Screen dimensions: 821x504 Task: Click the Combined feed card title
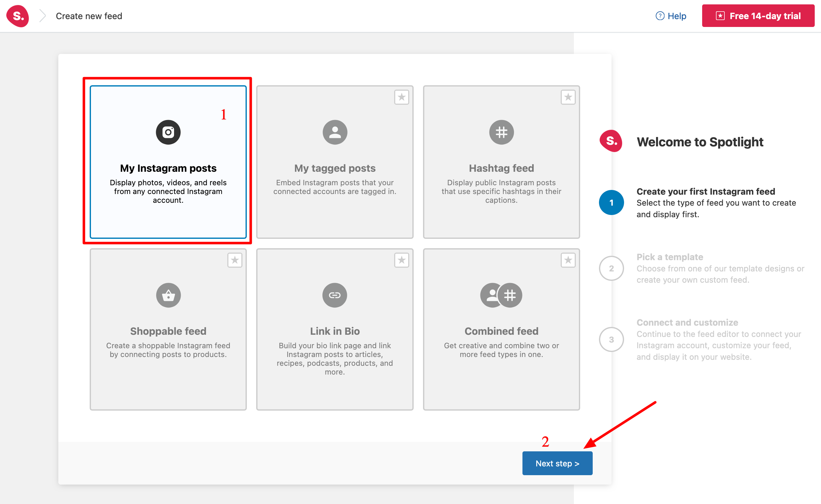[x=501, y=331]
